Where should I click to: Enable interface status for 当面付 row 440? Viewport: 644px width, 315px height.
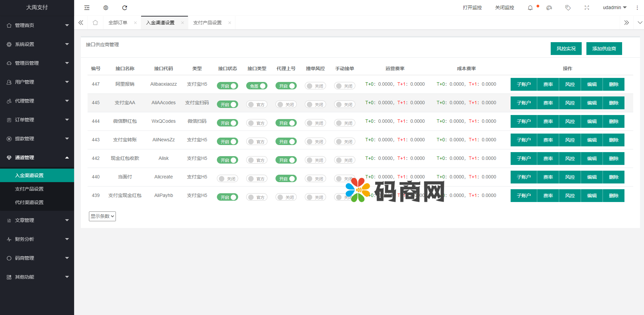[x=227, y=179]
